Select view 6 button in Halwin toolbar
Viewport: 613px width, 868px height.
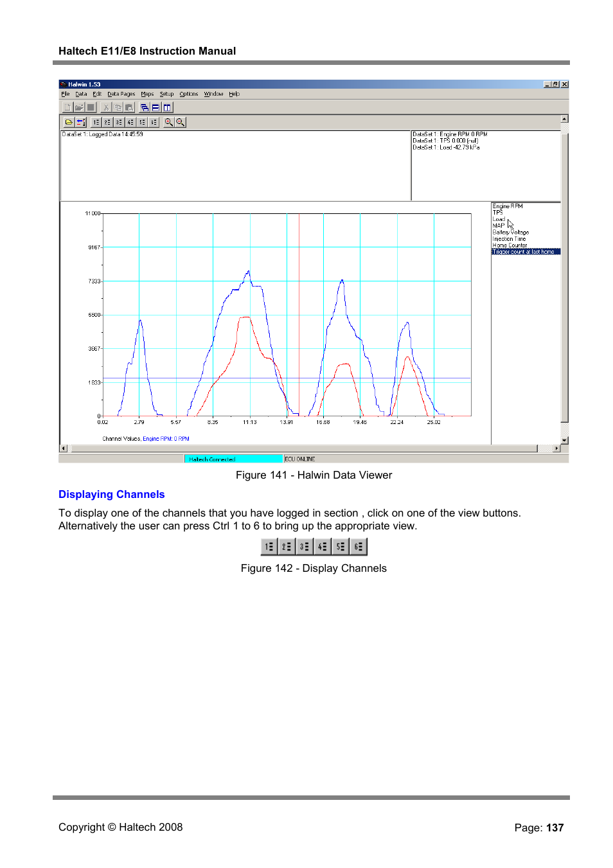click(x=154, y=122)
